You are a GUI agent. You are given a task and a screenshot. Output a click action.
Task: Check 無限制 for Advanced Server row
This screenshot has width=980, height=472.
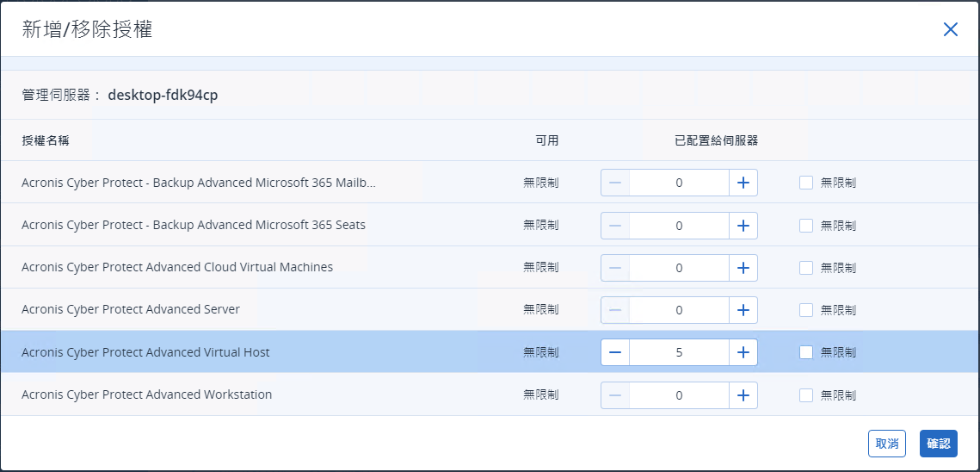(x=806, y=310)
